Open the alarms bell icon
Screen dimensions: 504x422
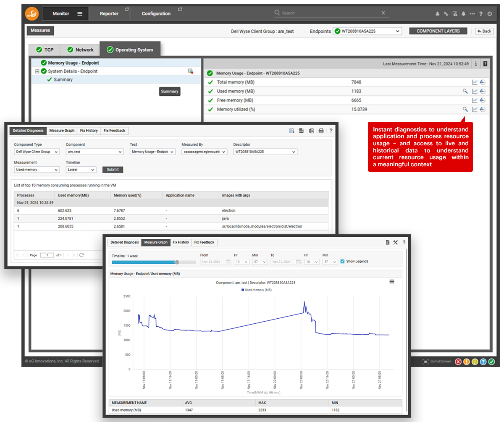pos(464,14)
